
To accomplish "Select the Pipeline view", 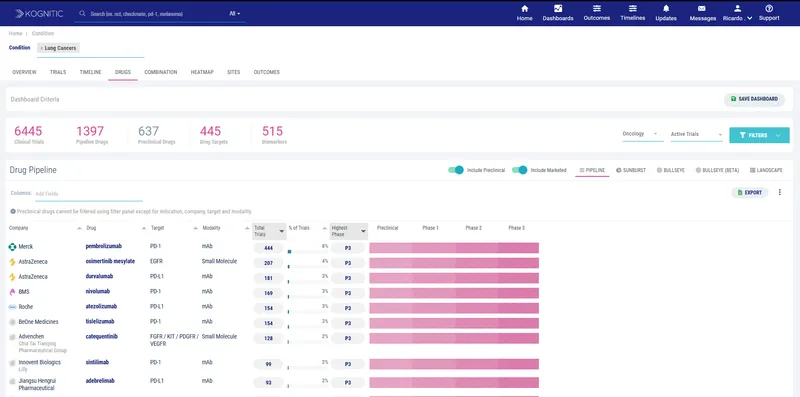I will 592,170.
